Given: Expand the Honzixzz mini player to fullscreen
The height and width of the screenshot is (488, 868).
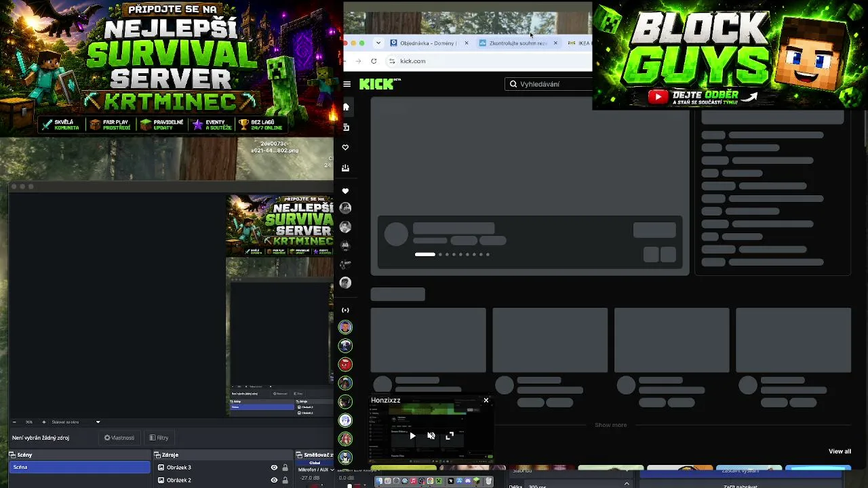Looking at the screenshot, I should pos(450,436).
